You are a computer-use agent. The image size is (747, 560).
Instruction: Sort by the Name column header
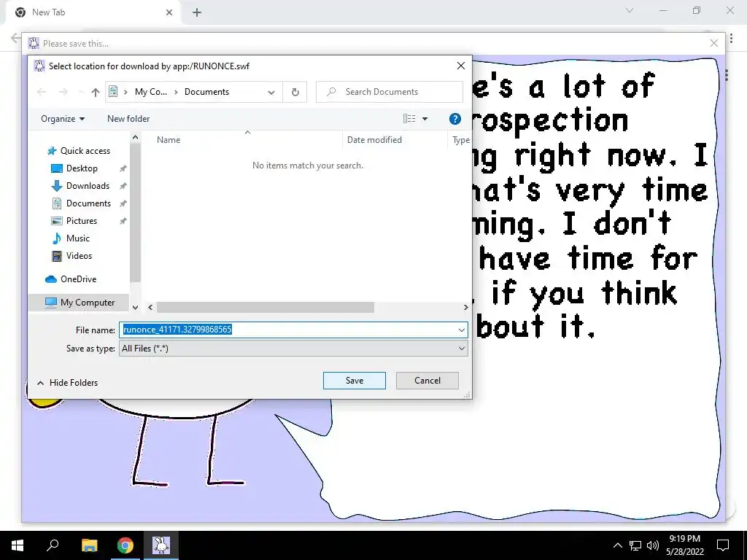click(169, 140)
